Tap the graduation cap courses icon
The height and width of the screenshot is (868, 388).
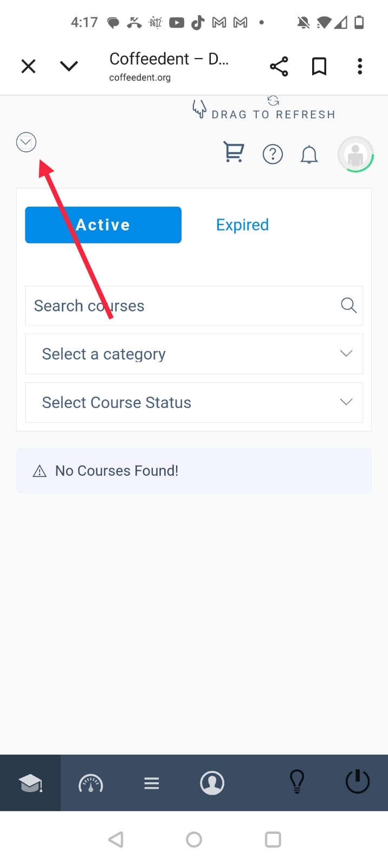pyautogui.click(x=30, y=783)
